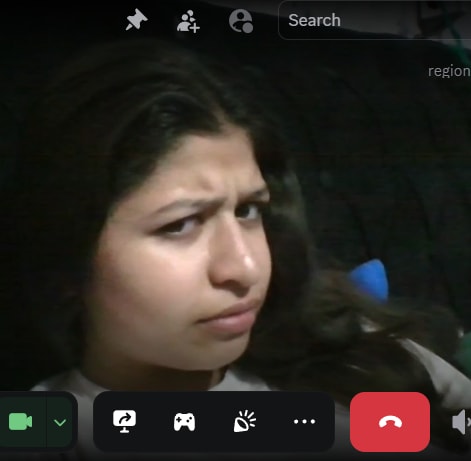This screenshot has height=461, width=471.
Task: Show user profile panel icon
Action: coord(241,21)
